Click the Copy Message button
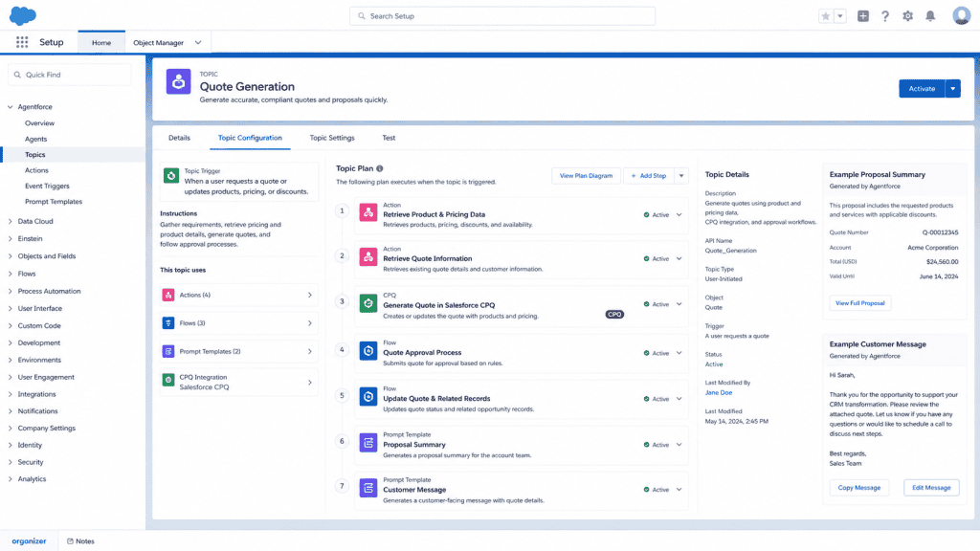This screenshot has height=551, width=980. 858,488
